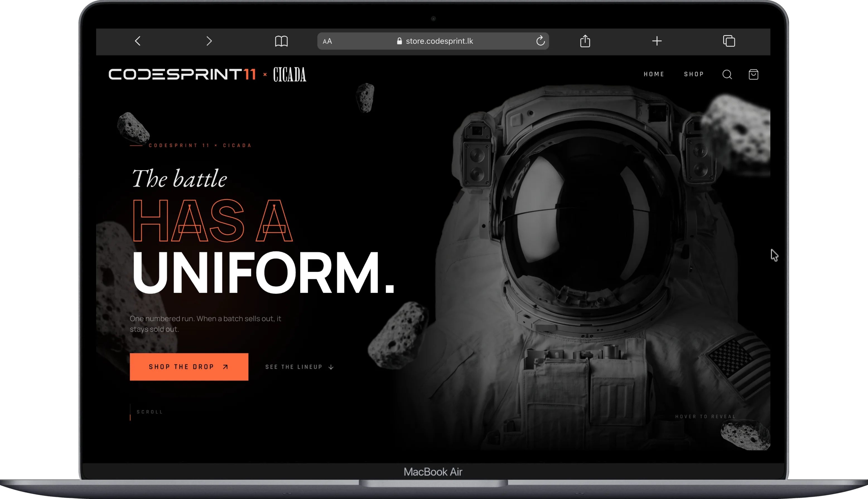
Task: Click "The battle" italic heading
Action: coord(179,179)
